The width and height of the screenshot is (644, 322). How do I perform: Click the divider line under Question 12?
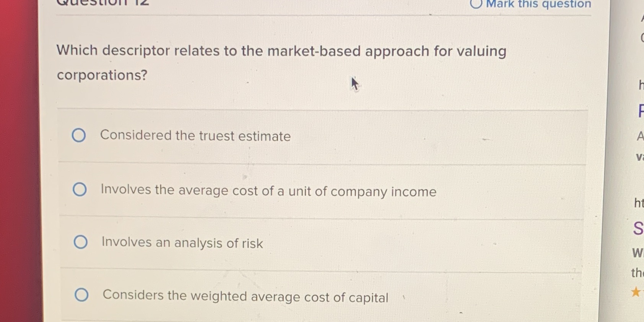[x=323, y=15]
